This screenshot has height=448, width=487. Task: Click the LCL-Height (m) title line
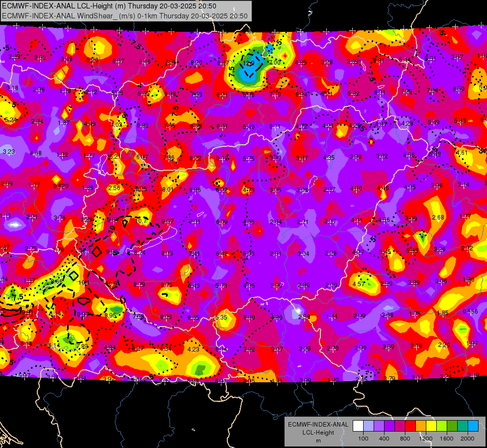coord(109,6)
